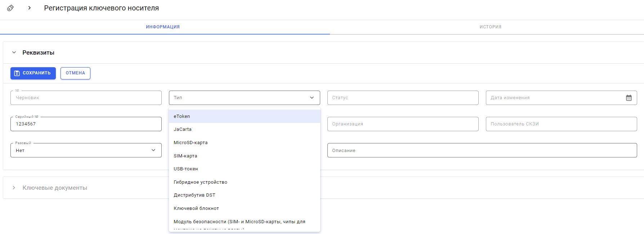Click the breadcrumb chevron arrow
This screenshot has width=644, height=234.
click(30, 8)
